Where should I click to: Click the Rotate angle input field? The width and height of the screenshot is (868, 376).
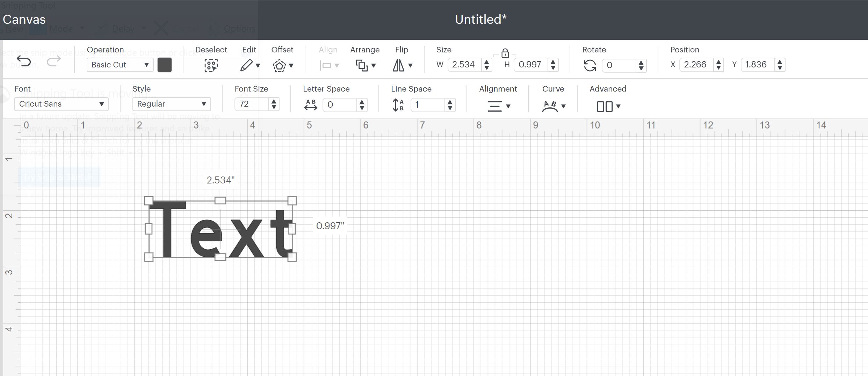click(619, 65)
